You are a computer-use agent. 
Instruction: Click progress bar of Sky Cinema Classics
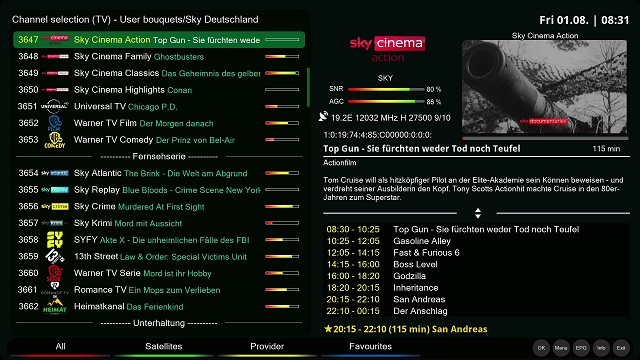point(282,73)
